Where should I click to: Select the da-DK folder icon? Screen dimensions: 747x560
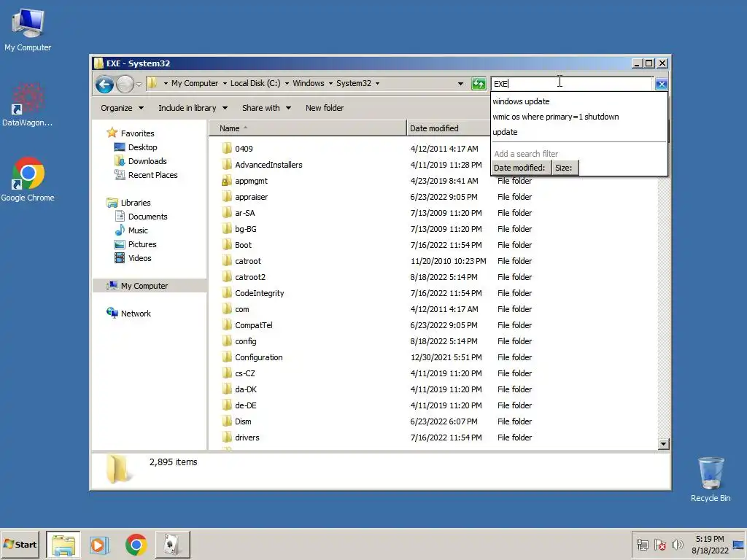point(227,389)
